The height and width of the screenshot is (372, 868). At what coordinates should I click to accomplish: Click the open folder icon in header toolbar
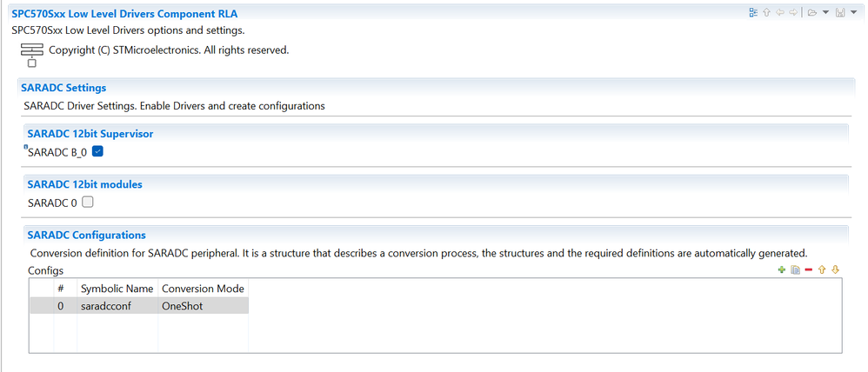click(x=812, y=12)
